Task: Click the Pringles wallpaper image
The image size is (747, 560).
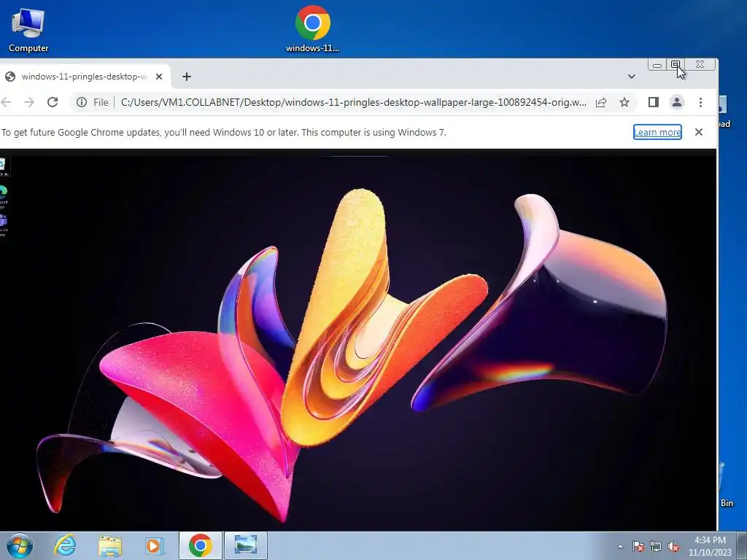Action: click(357, 340)
